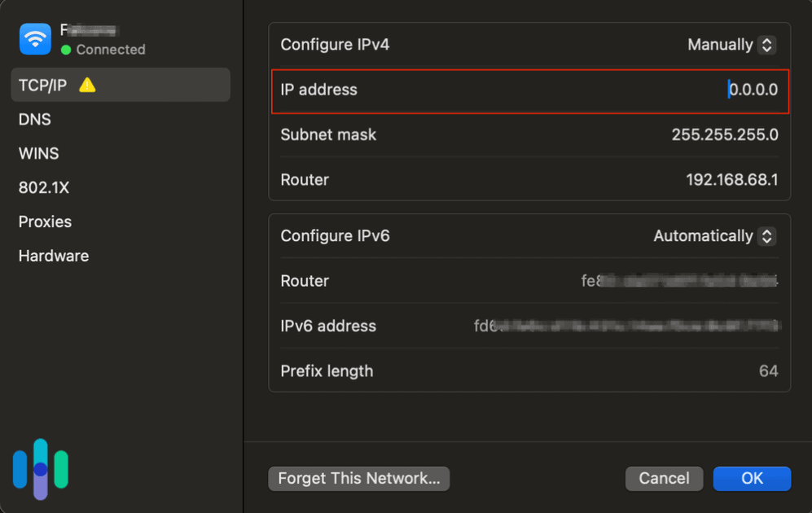812x513 pixels.
Task: Open the Configure IPv4 dropdown
Action: coord(731,45)
